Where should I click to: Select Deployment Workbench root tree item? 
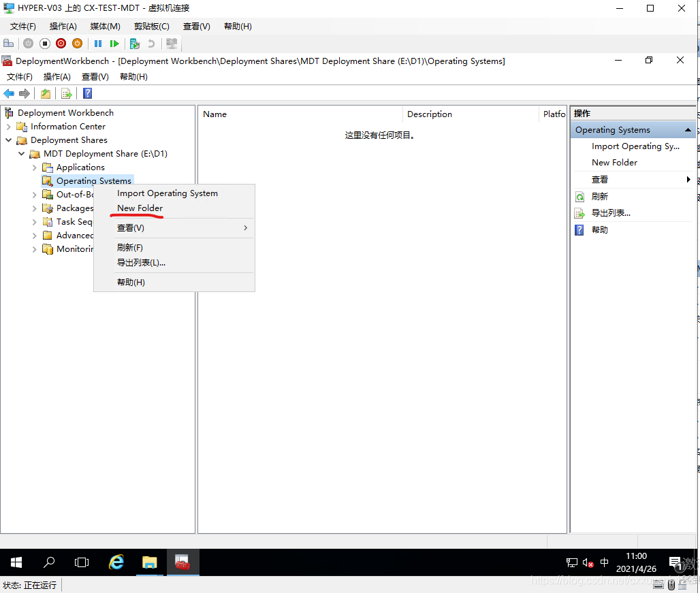tap(65, 113)
